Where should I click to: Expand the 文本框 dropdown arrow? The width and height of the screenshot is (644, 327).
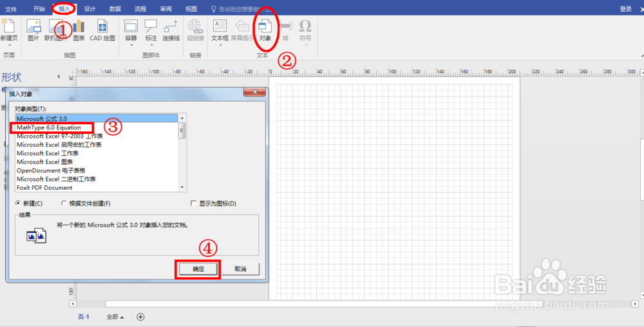pos(220,44)
